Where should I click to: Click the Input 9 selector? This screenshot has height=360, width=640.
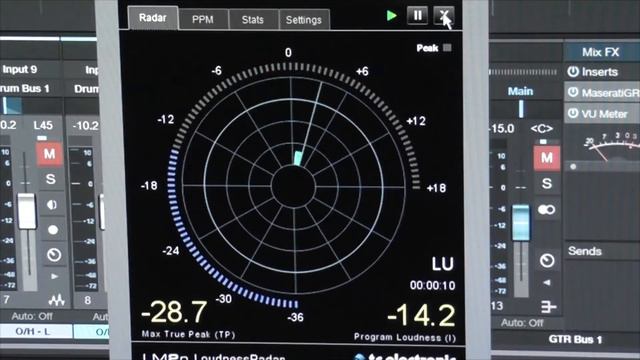coord(20,69)
